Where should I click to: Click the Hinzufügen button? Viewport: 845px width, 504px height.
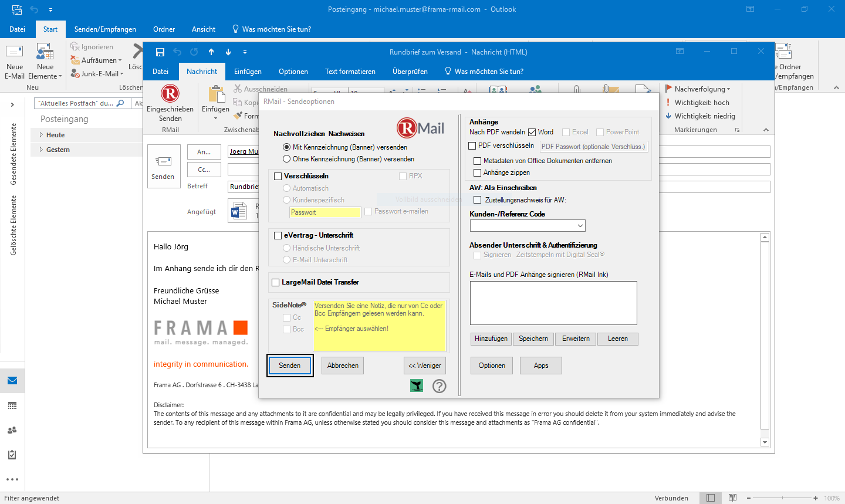tap(491, 339)
